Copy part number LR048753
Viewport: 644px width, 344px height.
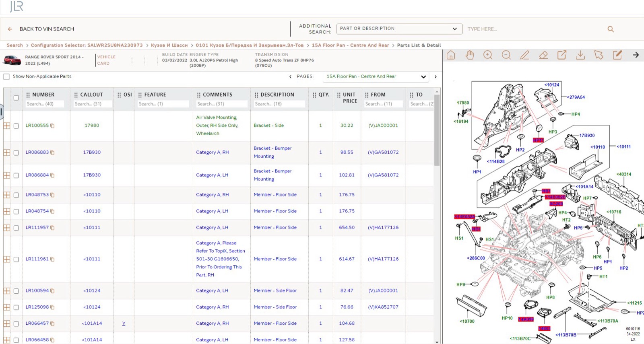coord(52,195)
